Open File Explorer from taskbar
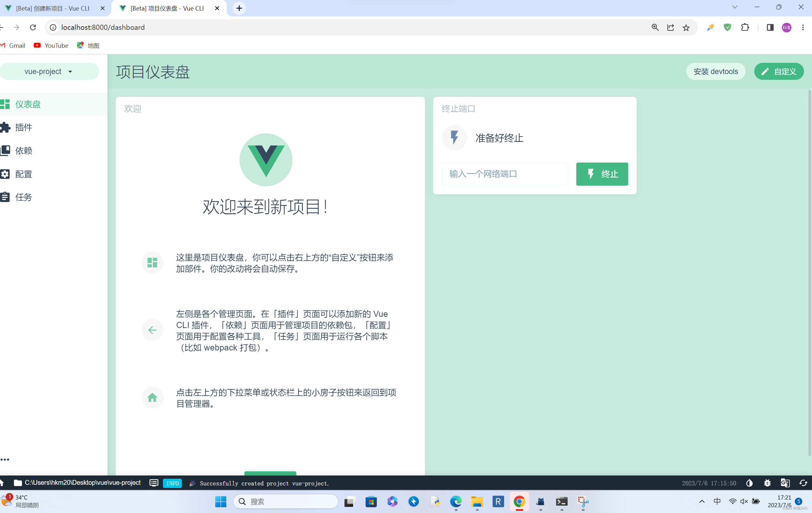This screenshot has height=513, width=812. coord(477,501)
